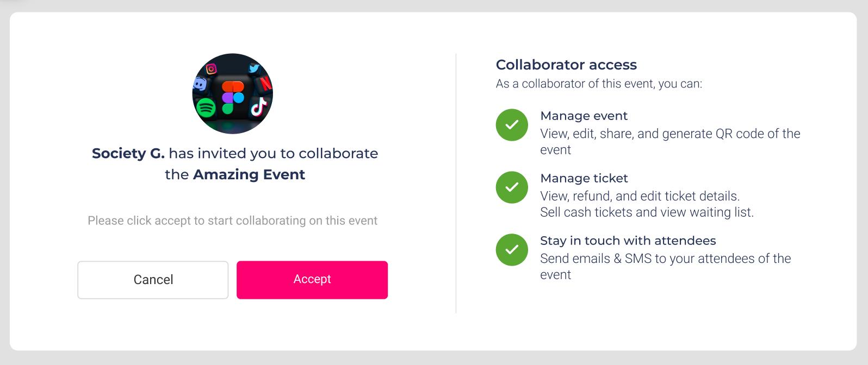Click the Manage event title
The width and height of the screenshot is (868, 365).
point(584,116)
